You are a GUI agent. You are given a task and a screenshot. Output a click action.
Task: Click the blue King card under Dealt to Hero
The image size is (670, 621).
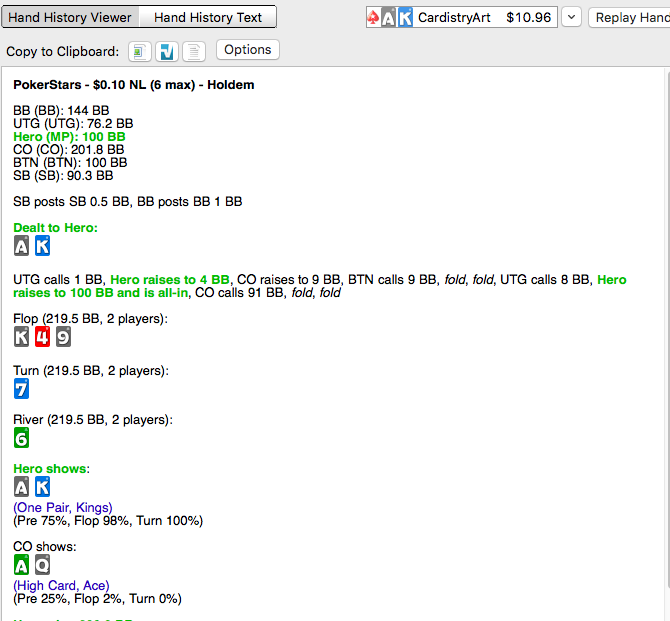point(42,246)
